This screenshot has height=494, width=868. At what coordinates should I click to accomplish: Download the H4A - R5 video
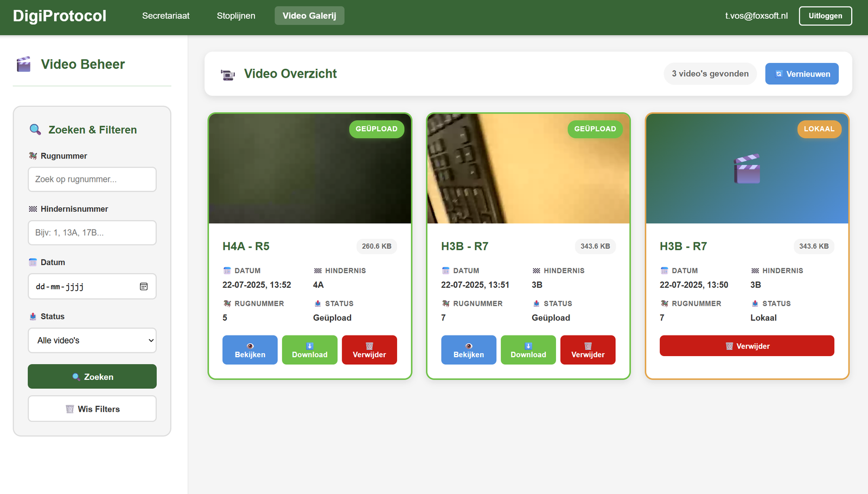point(310,350)
